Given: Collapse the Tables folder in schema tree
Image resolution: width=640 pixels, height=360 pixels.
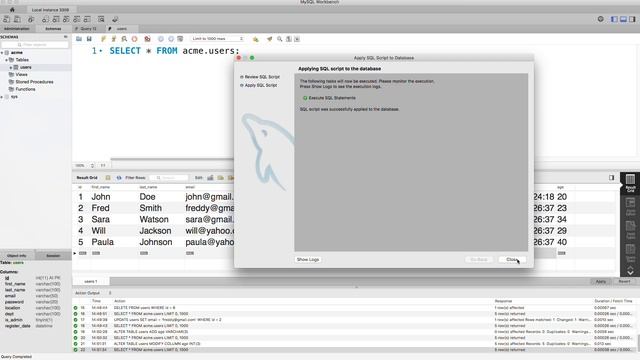Looking at the screenshot, I should point(7,60).
